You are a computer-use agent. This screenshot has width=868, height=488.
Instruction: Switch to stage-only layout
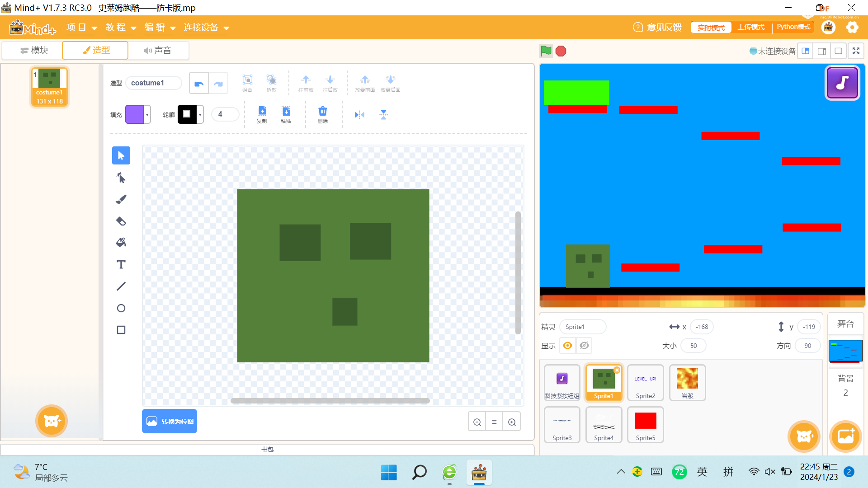pos(838,51)
